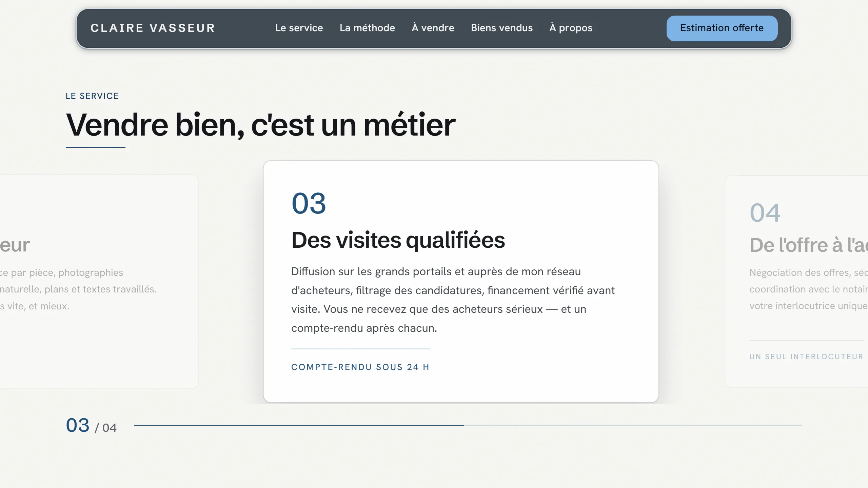The height and width of the screenshot is (488, 868).
Task: Select the previous card ending in 'eur'
Action: coord(99,281)
